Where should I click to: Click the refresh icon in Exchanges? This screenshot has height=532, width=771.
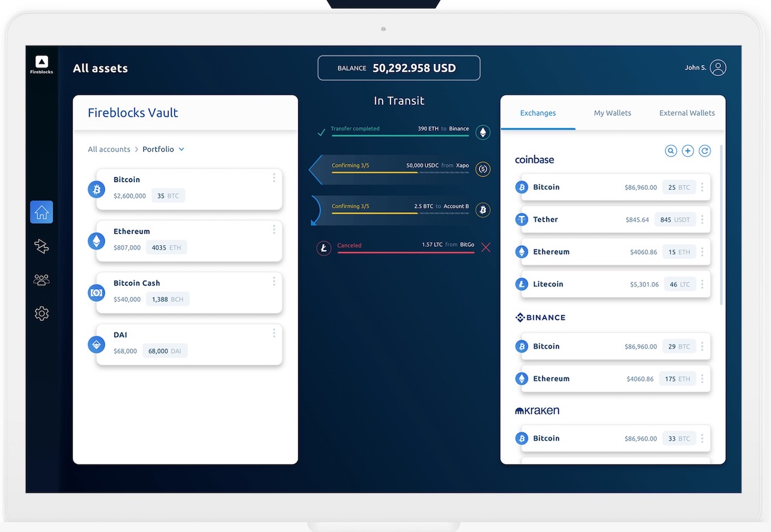tap(705, 151)
